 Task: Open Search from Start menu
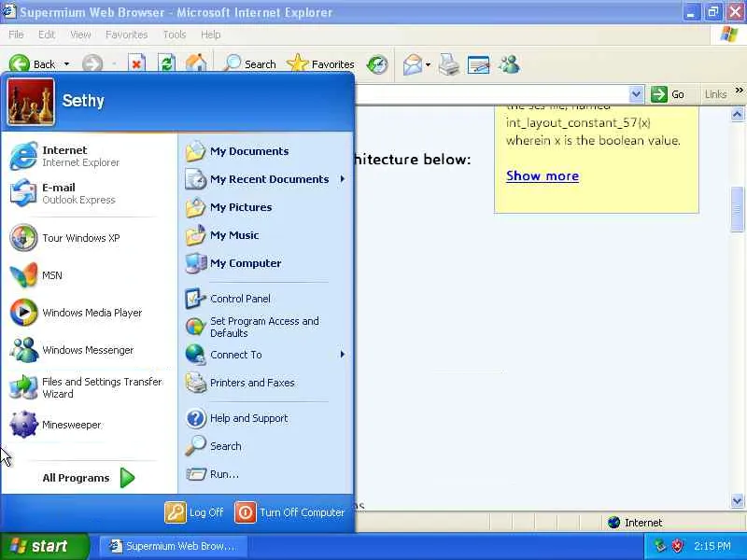265,446
